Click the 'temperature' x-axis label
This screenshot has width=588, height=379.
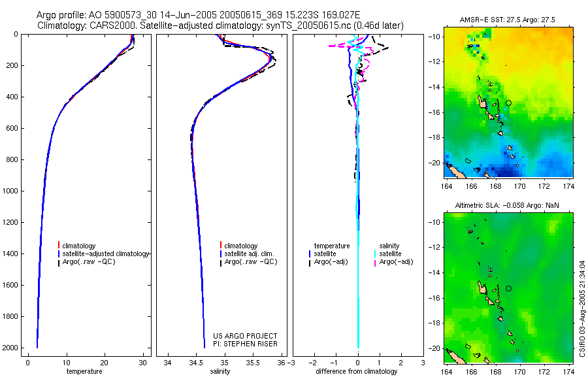coord(84,372)
